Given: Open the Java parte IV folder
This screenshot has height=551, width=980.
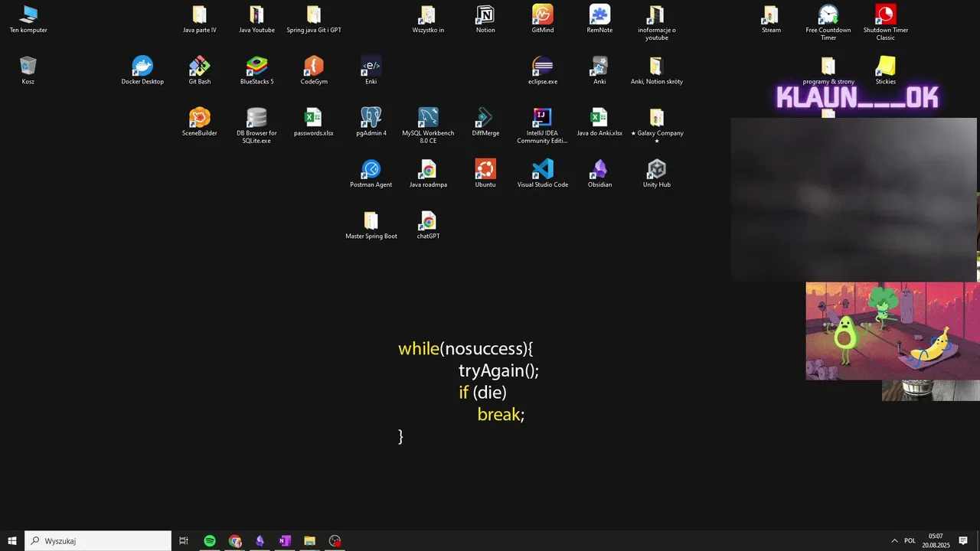Looking at the screenshot, I should [200, 20].
